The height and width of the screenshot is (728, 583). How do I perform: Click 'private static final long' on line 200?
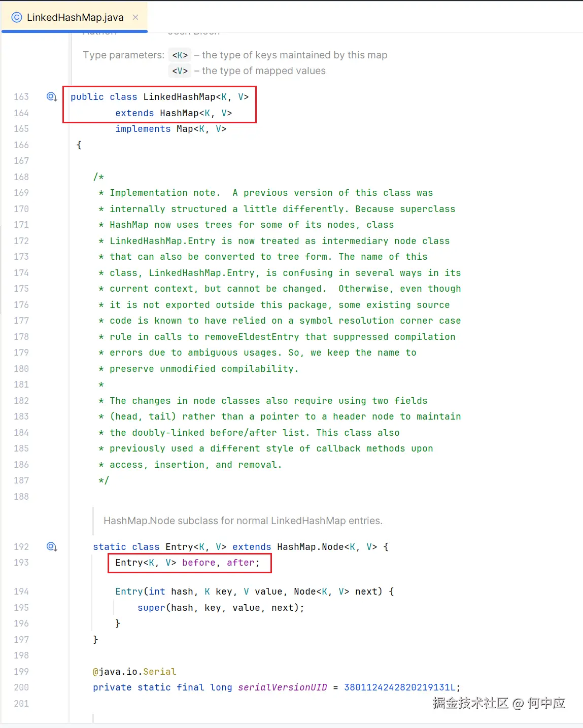tap(162, 687)
